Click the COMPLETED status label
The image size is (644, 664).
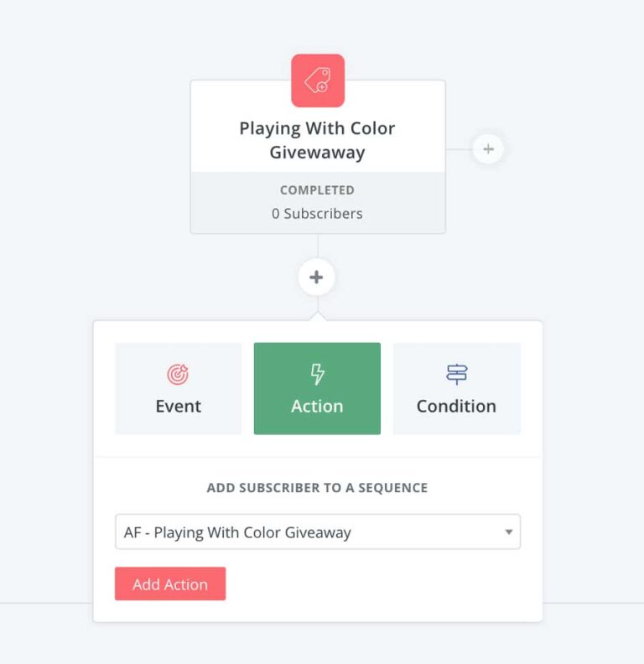click(x=317, y=190)
